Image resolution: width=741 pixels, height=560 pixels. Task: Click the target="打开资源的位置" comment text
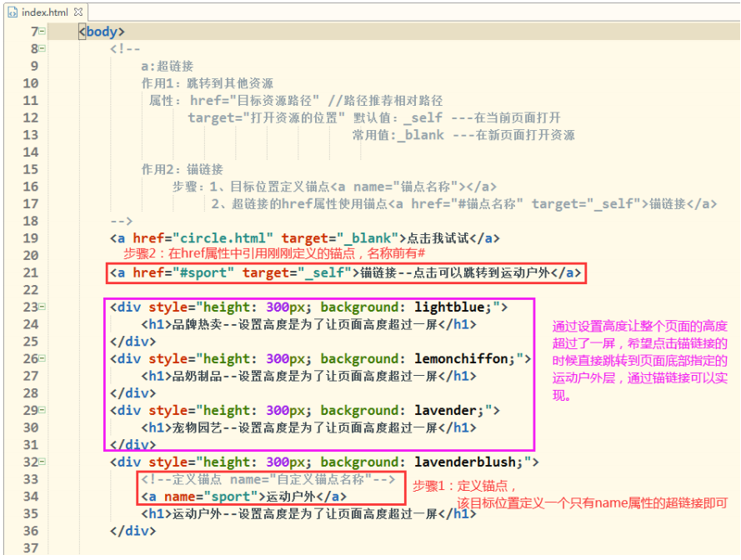[267, 117]
